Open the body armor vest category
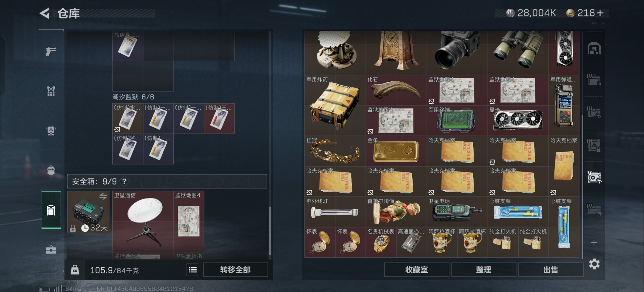The image size is (644, 292). [x=51, y=91]
